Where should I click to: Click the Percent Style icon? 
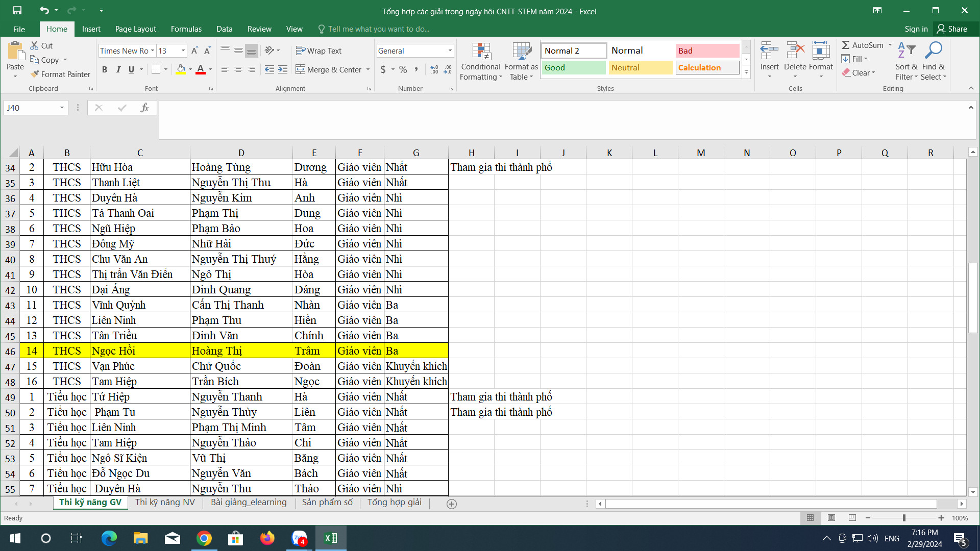(403, 69)
